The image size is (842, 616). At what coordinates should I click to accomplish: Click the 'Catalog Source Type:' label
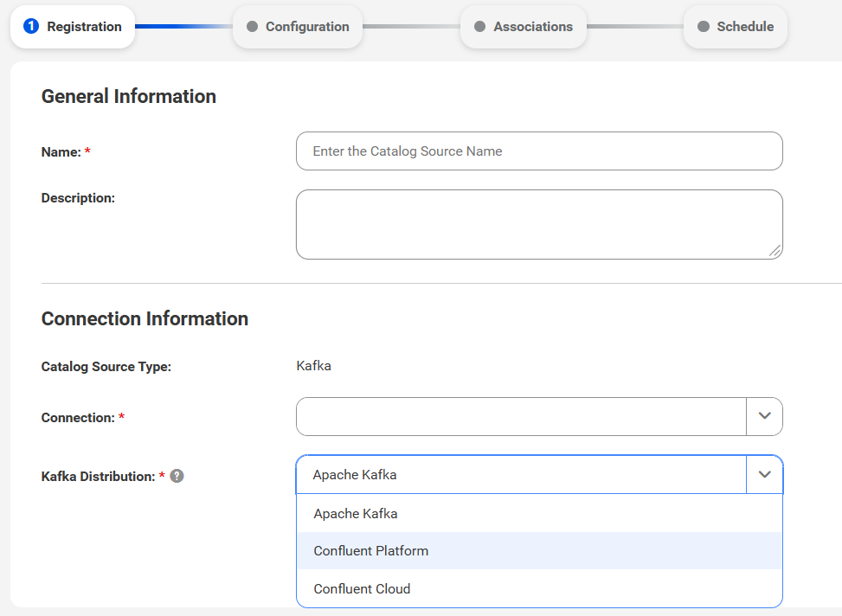[106, 366]
